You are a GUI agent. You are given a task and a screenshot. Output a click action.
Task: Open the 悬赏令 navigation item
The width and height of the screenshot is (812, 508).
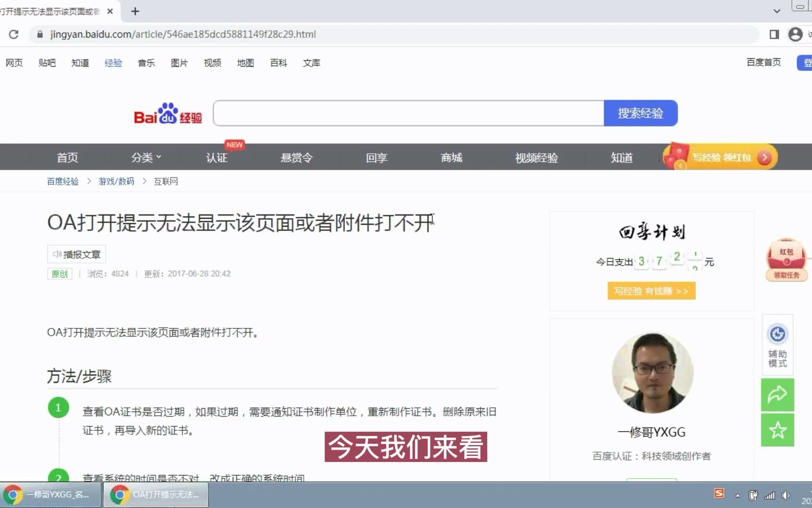tap(297, 158)
